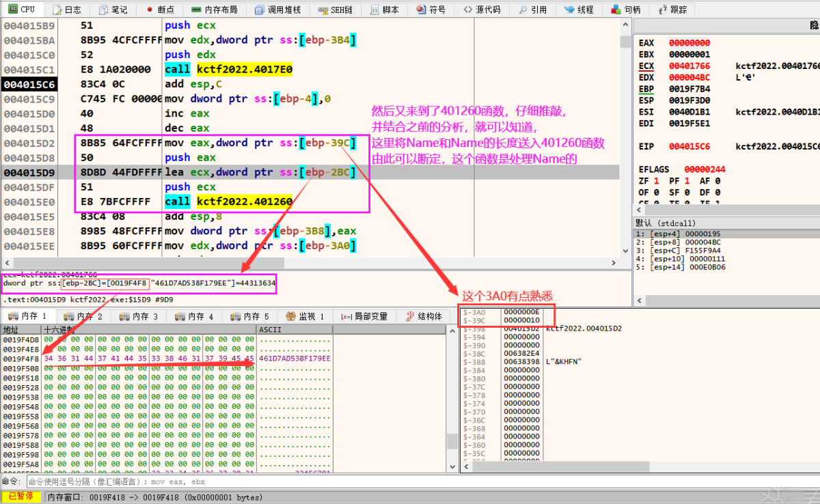The image size is (820, 504).
Task: Open the 默认 (stdcall) calling convention dropdown
Action: click(726, 223)
